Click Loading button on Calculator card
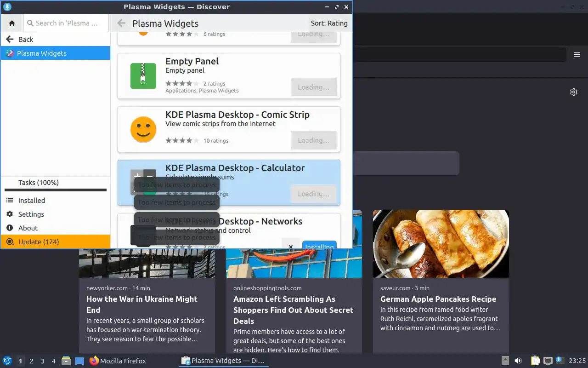The height and width of the screenshot is (368, 588). coord(313,194)
